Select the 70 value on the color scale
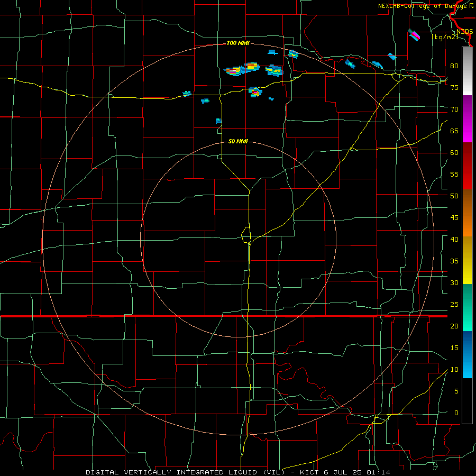This screenshot has height=476, width=476. (454, 109)
